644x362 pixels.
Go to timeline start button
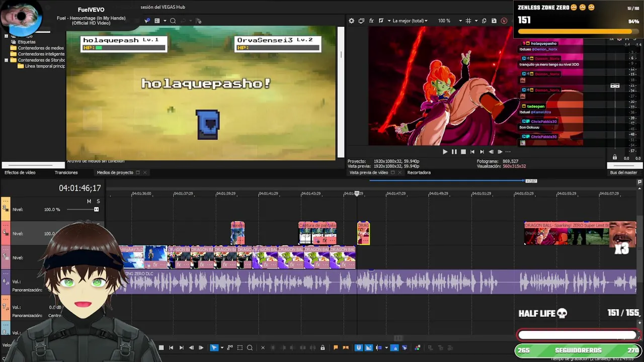[171, 347]
